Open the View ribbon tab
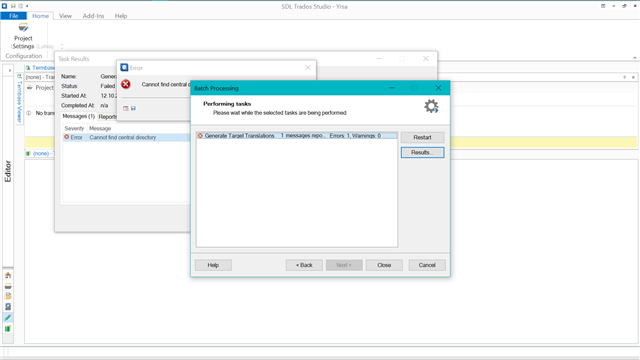This screenshot has height=360, width=640. pyautogui.click(x=65, y=16)
